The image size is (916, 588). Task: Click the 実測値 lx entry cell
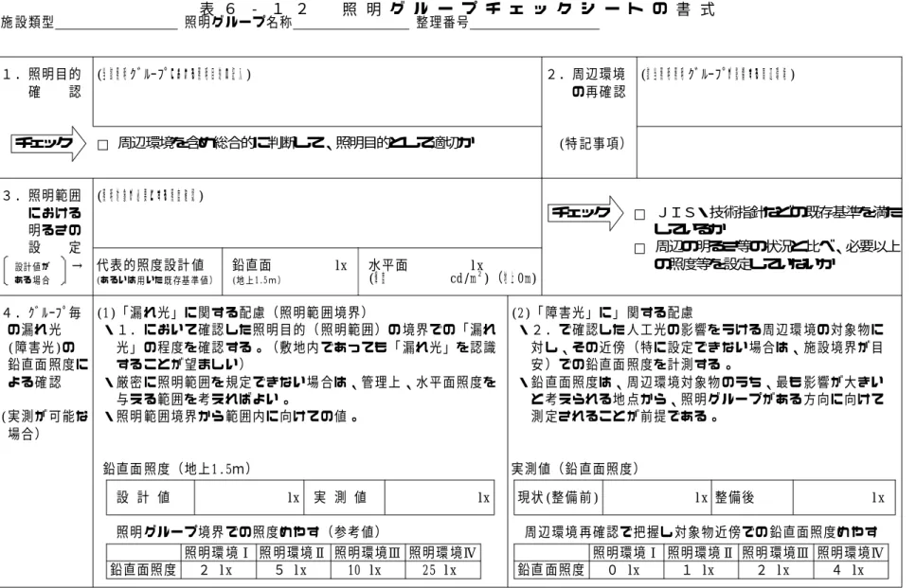pos(439,497)
